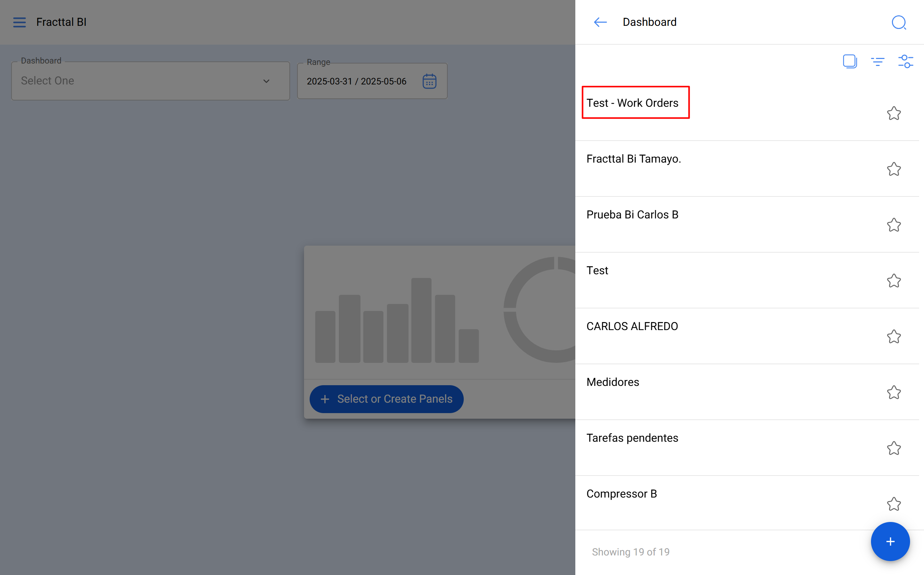This screenshot has width=924, height=575.
Task: Select the Test dashboard entry
Action: (x=747, y=280)
